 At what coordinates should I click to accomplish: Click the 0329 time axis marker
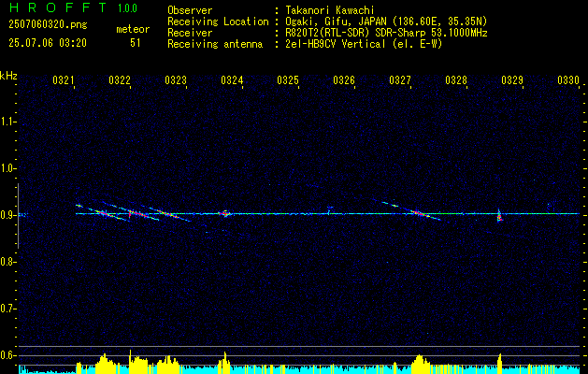click(512, 79)
